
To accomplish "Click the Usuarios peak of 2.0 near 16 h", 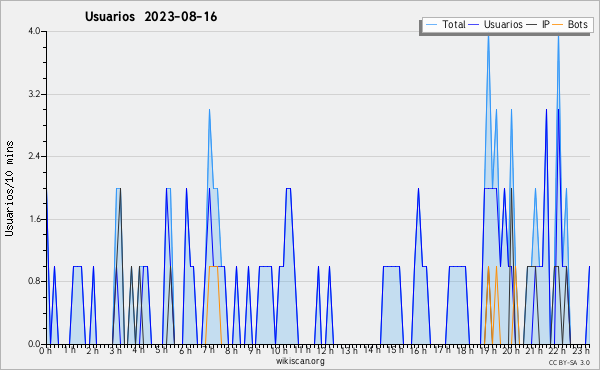I will (418, 188).
